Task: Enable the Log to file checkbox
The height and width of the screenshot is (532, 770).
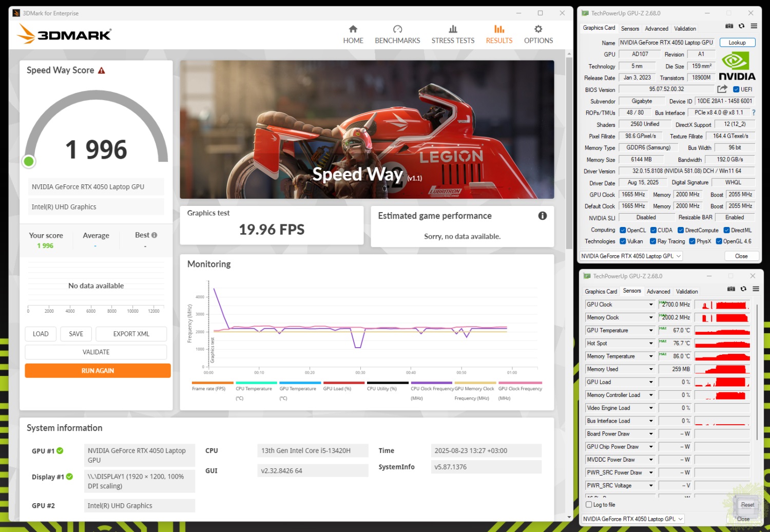Action: click(x=589, y=505)
